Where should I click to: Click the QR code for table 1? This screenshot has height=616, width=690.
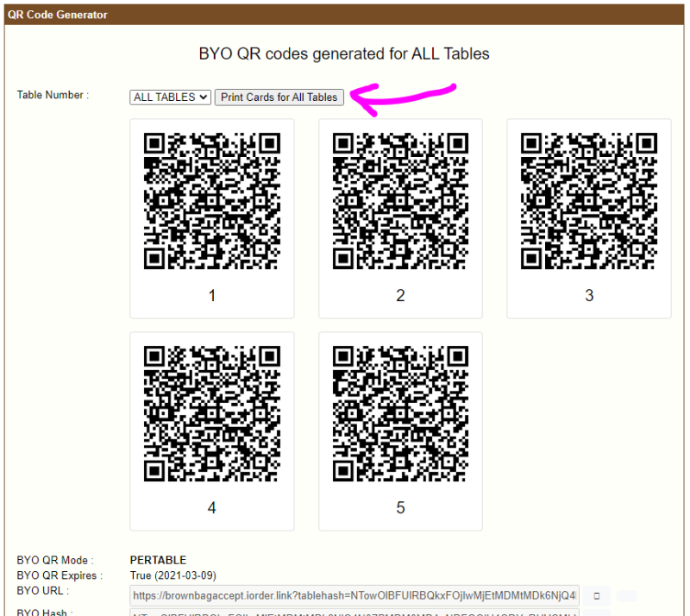click(212, 202)
